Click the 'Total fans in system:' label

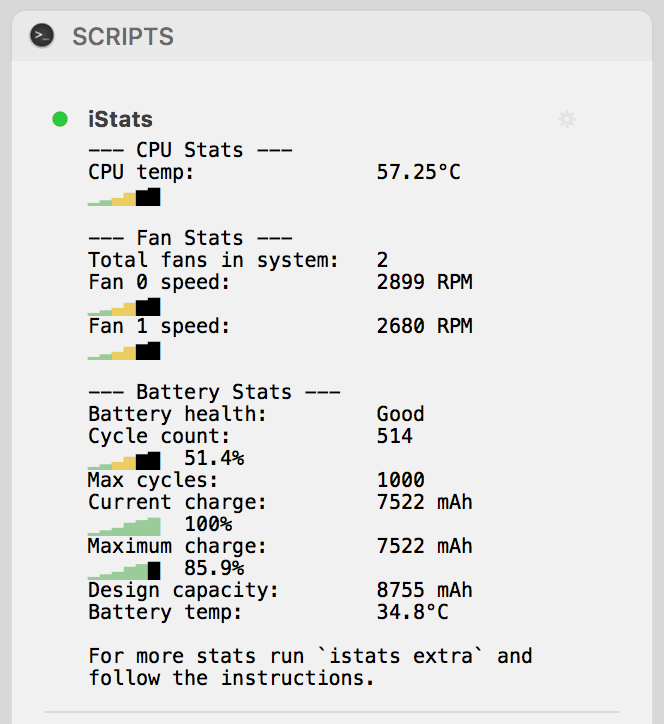213,260
